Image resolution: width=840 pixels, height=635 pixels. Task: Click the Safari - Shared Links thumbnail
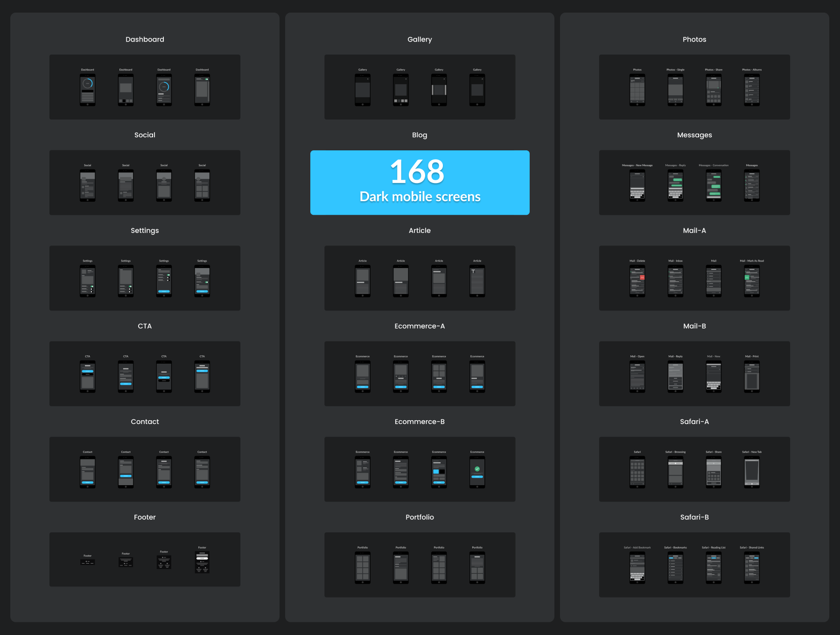(x=752, y=568)
